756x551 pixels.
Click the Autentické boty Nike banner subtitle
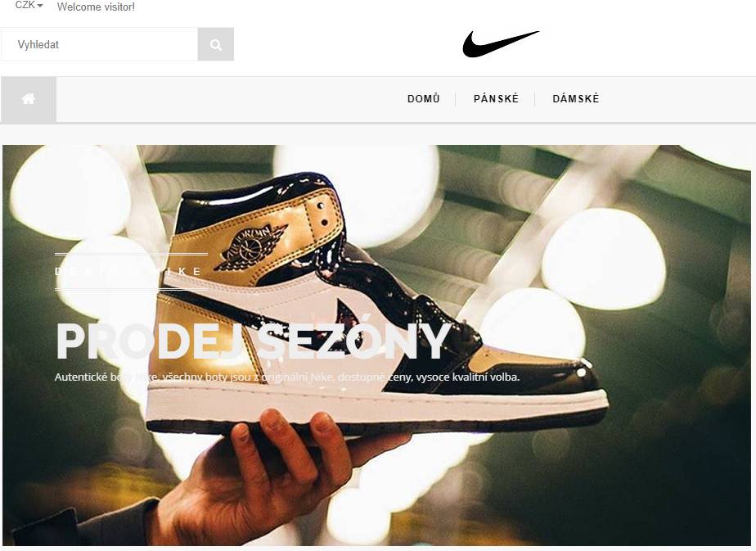click(287, 377)
